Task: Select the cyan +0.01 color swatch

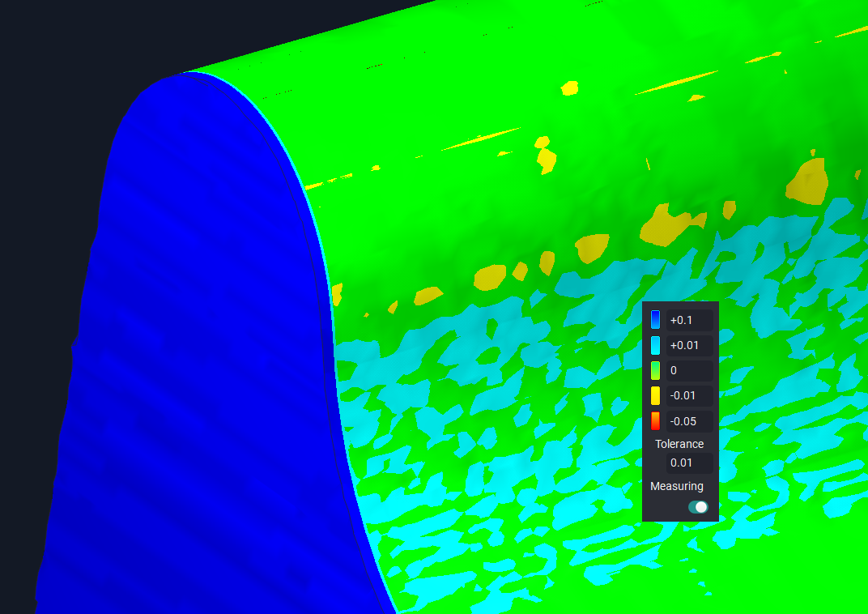Action: pyautogui.click(x=655, y=345)
